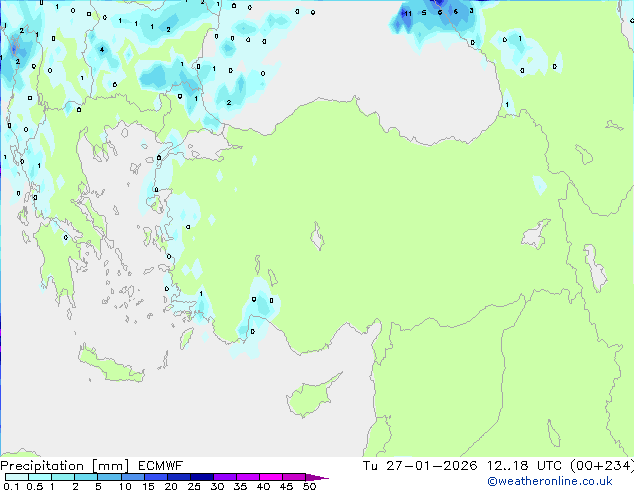Click the dark navy 25–30 mm legend swatch
The image size is (634, 490).
[x=201, y=477]
